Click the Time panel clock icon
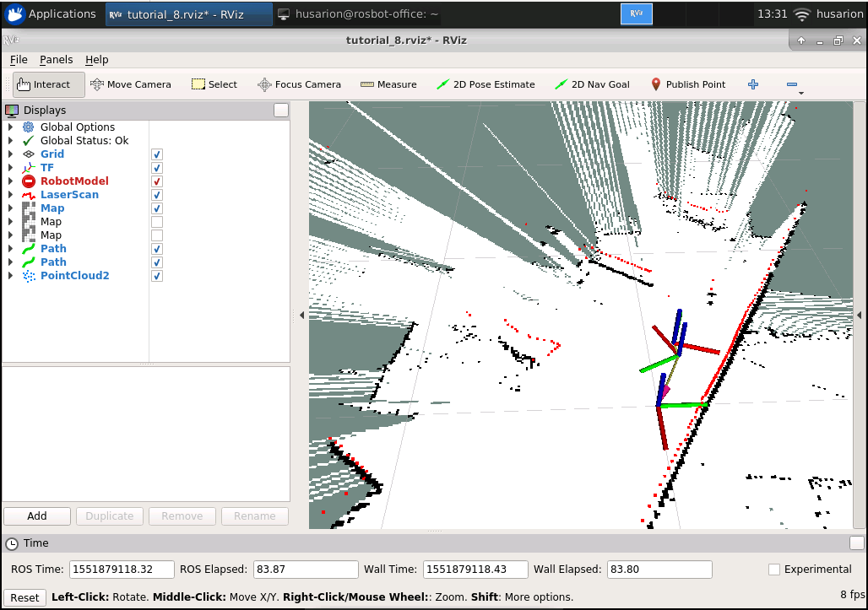 coord(12,543)
